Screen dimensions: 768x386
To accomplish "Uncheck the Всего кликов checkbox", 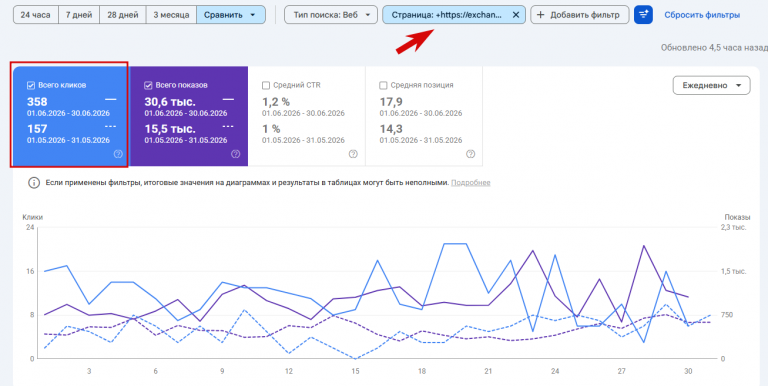I will pyautogui.click(x=31, y=85).
